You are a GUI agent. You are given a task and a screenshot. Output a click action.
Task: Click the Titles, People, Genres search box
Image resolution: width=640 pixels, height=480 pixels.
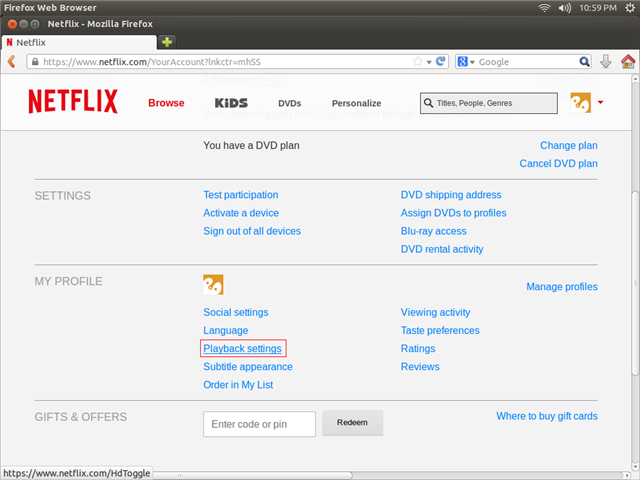point(489,103)
